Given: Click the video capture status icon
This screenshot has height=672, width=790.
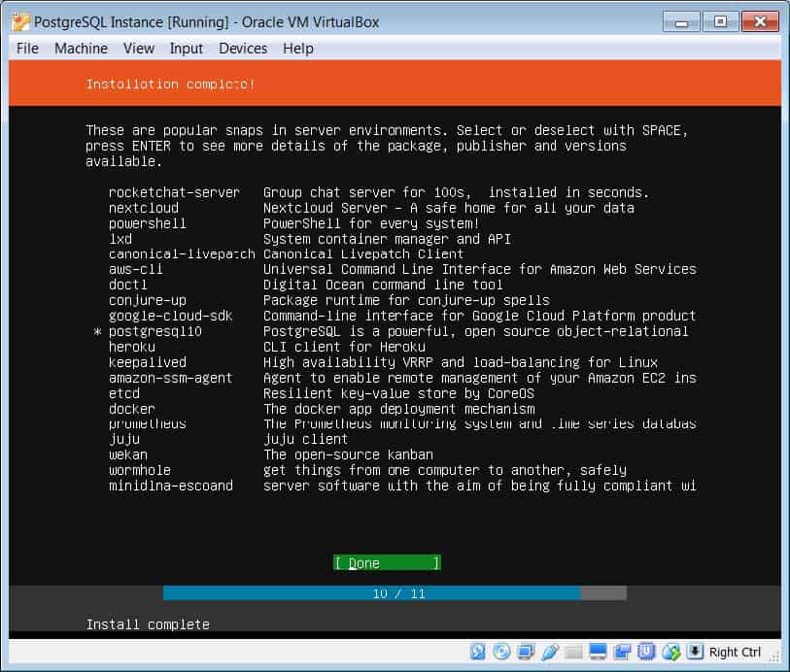Looking at the screenshot, I should point(622,652).
